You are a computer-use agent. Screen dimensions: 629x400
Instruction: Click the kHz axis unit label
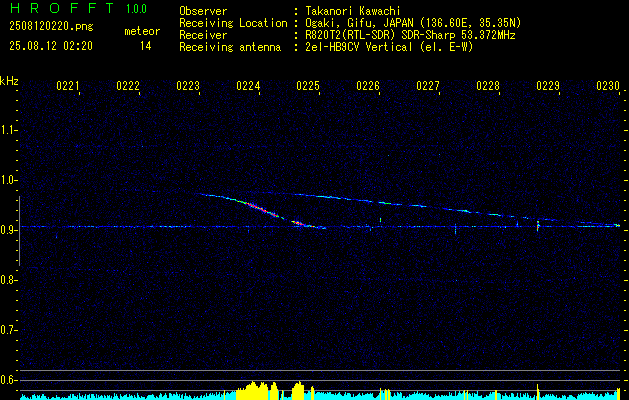tap(9, 81)
